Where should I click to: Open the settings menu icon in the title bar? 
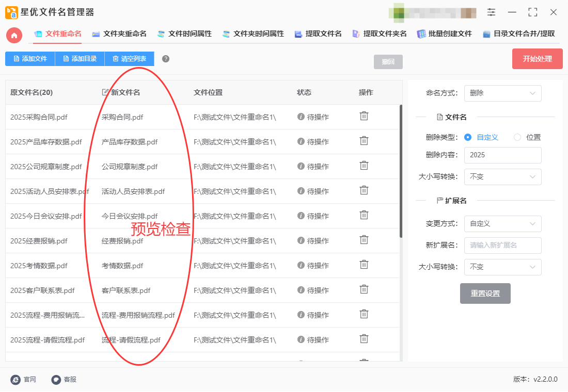pos(491,12)
